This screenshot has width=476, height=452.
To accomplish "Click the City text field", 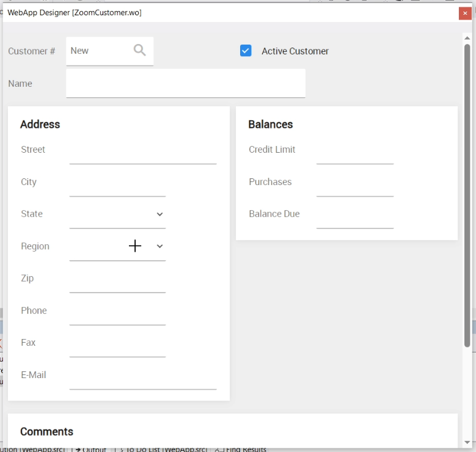I will (117, 185).
